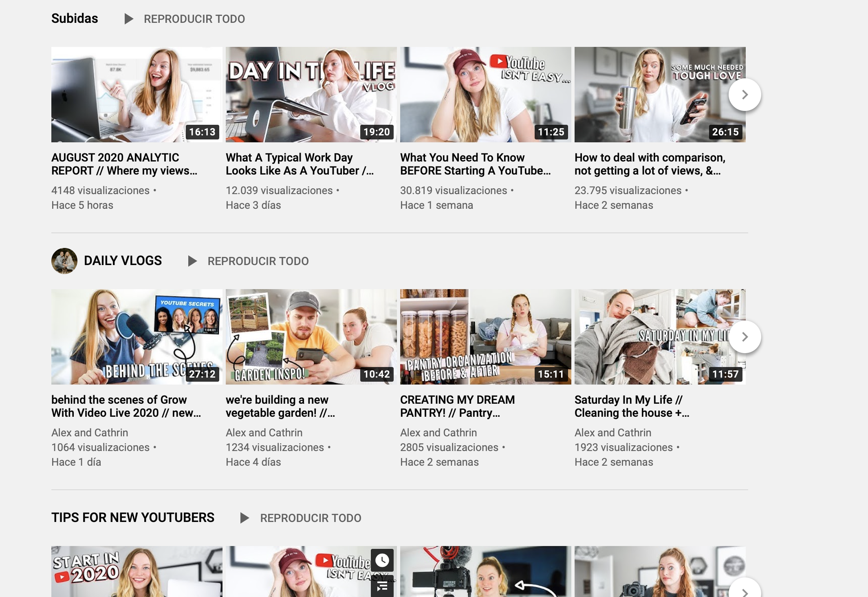Click the play triangle beside DAILY VLOGS
This screenshot has height=597, width=868.
coord(192,261)
